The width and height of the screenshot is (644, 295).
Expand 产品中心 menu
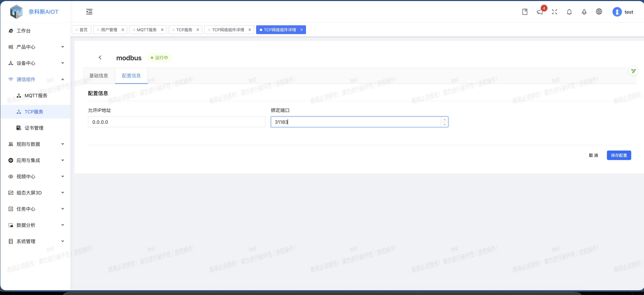click(35, 47)
